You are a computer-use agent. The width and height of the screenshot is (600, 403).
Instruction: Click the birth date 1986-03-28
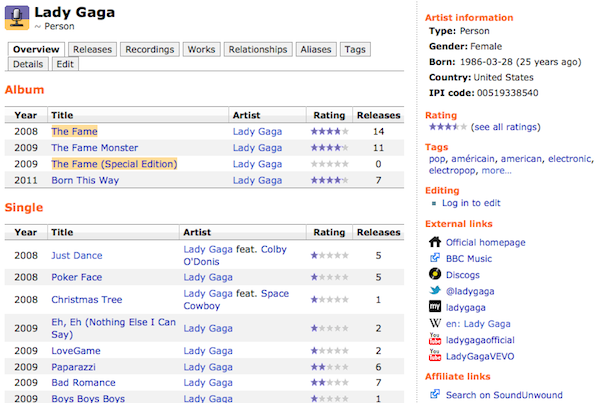tap(486, 62)
